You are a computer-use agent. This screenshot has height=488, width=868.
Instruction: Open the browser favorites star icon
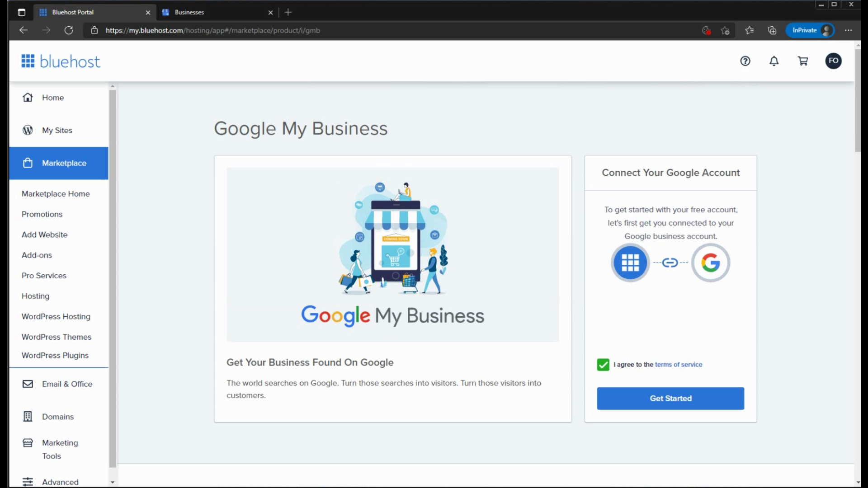pyautogui.click(x=749, y=30)
